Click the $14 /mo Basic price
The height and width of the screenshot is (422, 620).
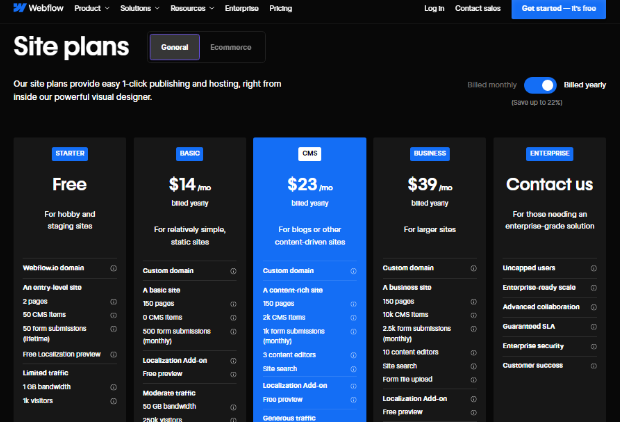pos(190,184)
